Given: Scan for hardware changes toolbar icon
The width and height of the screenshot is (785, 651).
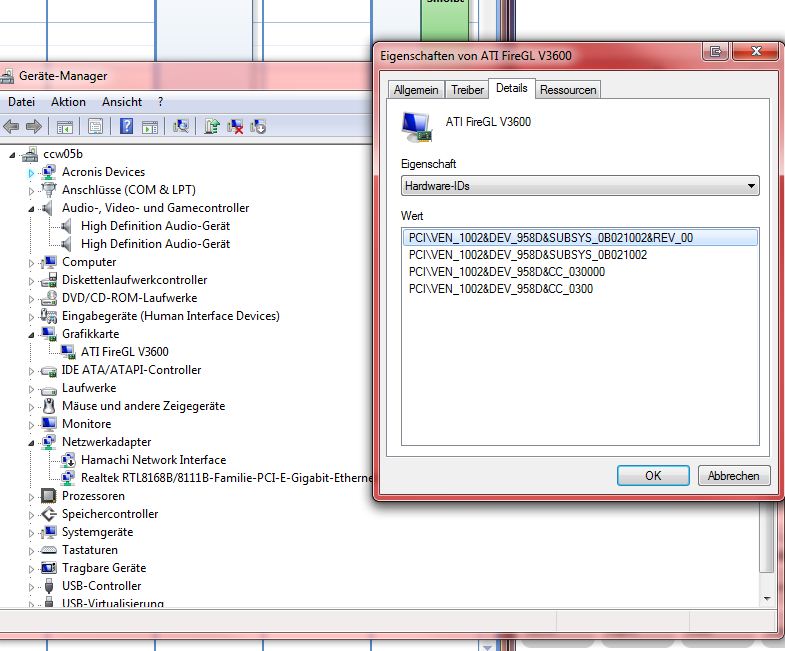Looking at the screenshot, I should tap(181, 126).
